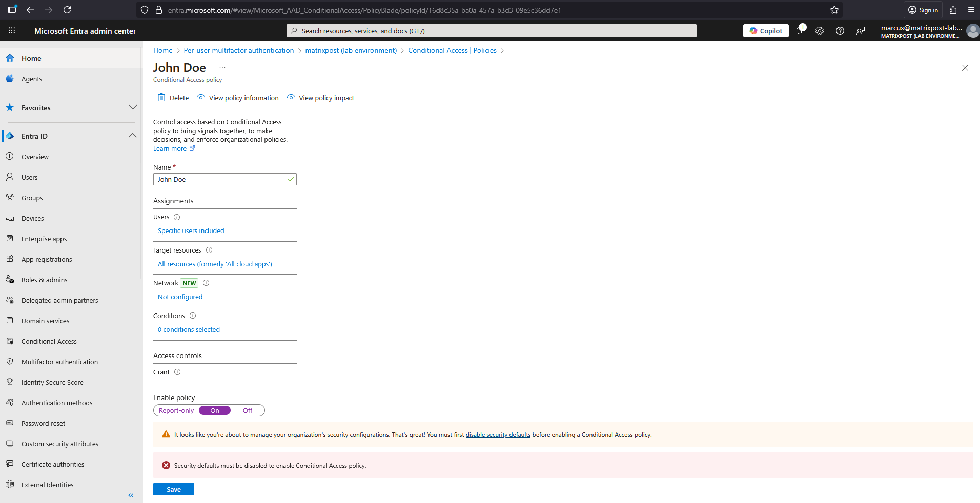Click the browser reload icon

click(67, 10)
